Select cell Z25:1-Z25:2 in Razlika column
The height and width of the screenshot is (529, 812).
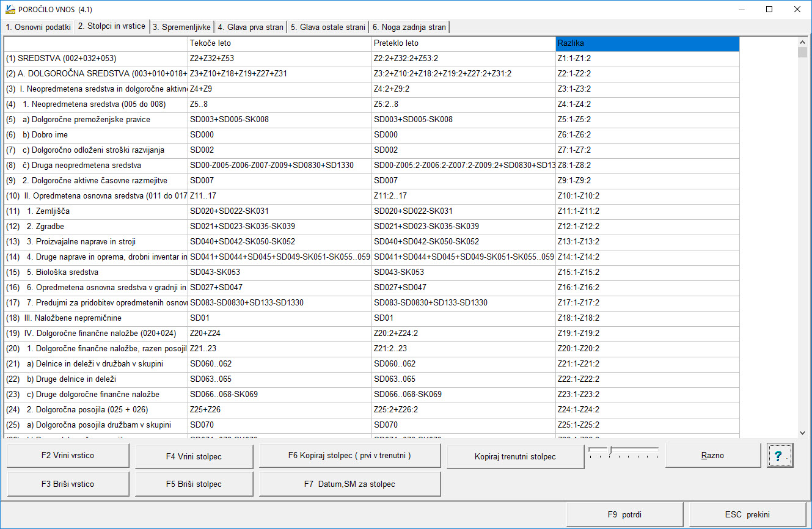click(648, 425)
